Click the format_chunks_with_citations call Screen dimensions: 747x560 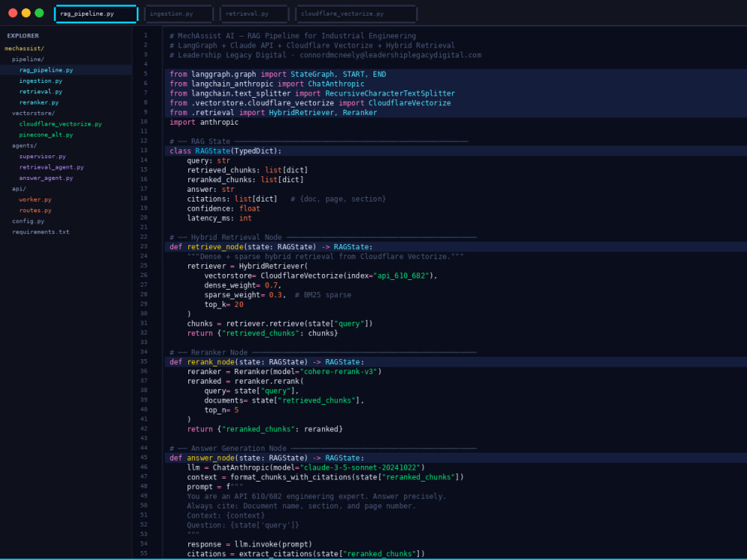(x=347, y=477)
